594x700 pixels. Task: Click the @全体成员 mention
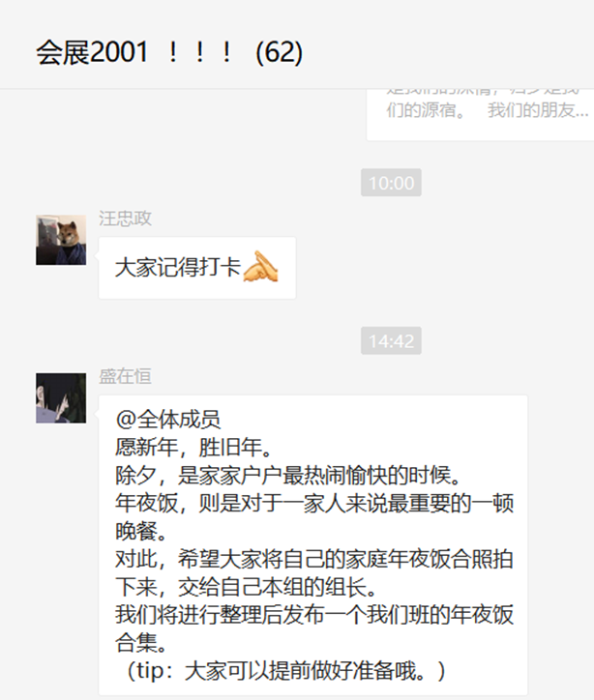tap(168, 420)
